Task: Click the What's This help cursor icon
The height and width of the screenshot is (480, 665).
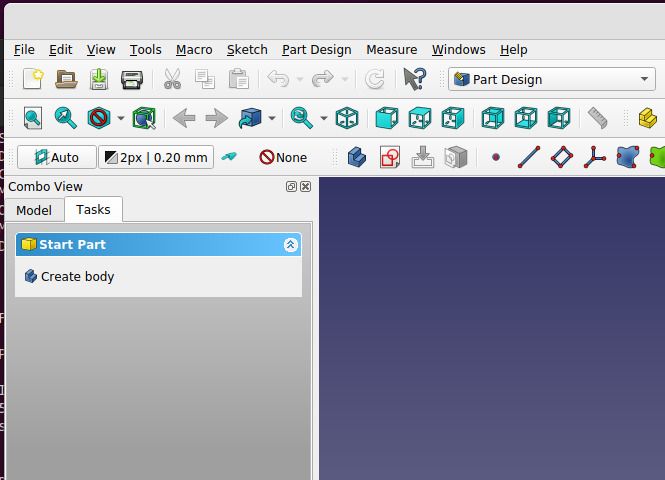Action: [414, 79]
